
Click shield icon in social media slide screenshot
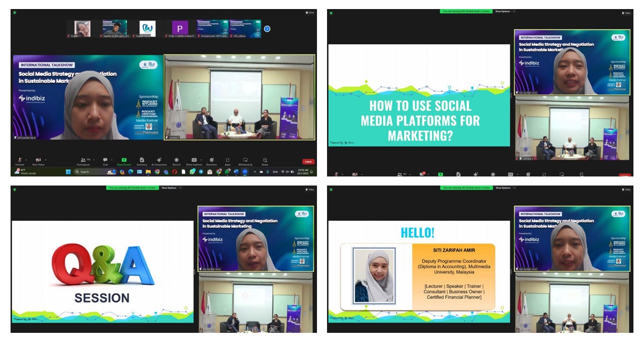coord(331,13)
